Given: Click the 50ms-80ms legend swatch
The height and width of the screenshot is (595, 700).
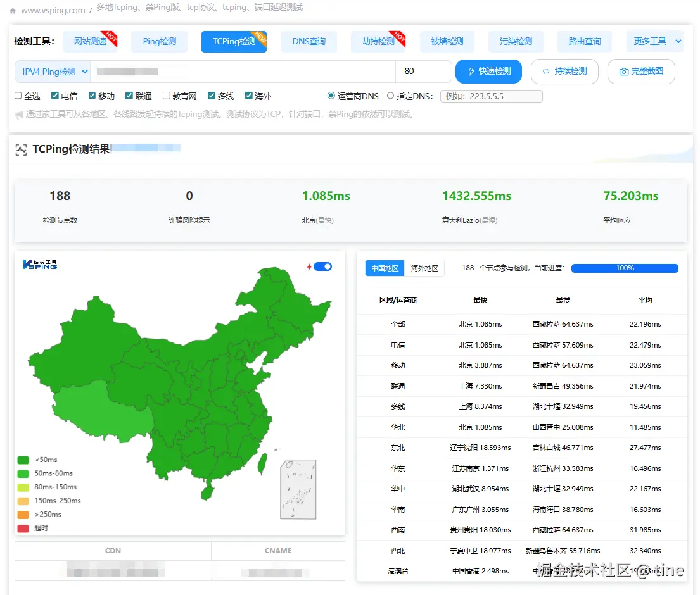Looking at the screenshot, I should point(23,473).
